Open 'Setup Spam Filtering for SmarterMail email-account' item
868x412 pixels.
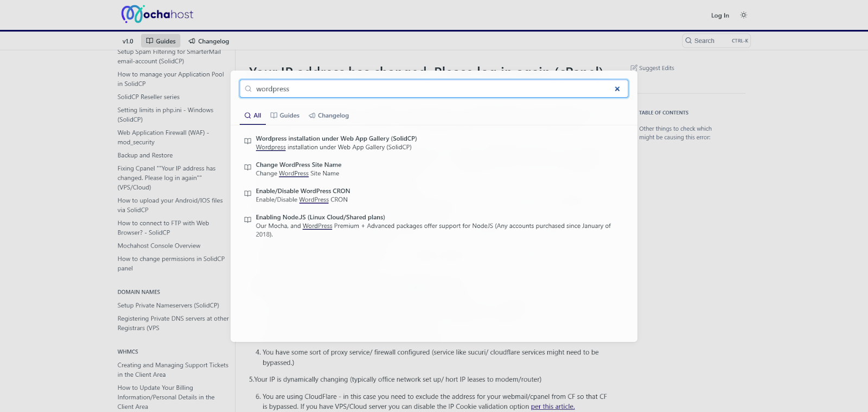pyautogui.click(x=169, y=56)
